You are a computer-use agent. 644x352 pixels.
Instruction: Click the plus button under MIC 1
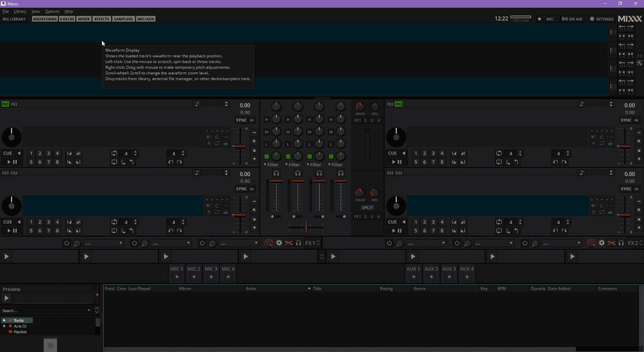[x=177, y=277]
